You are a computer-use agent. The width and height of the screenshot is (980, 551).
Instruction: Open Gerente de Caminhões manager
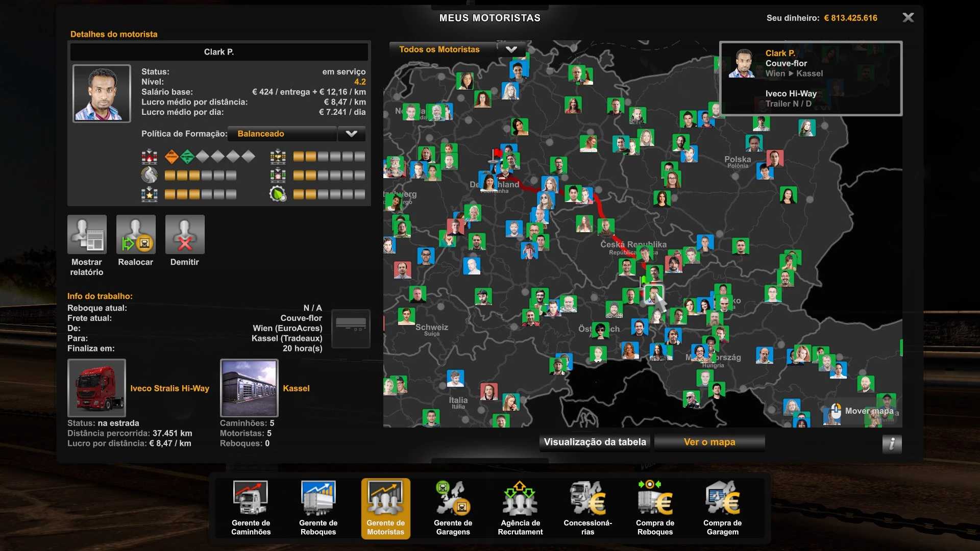pos(251,508)
